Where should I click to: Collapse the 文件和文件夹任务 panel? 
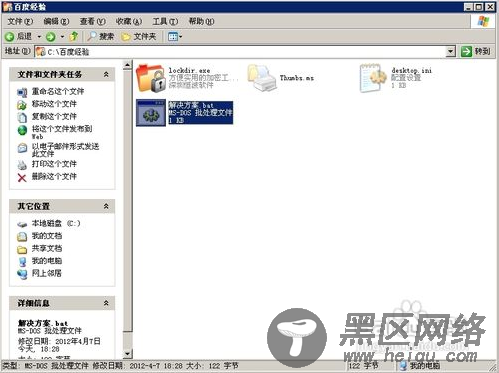tap(106, 74)
